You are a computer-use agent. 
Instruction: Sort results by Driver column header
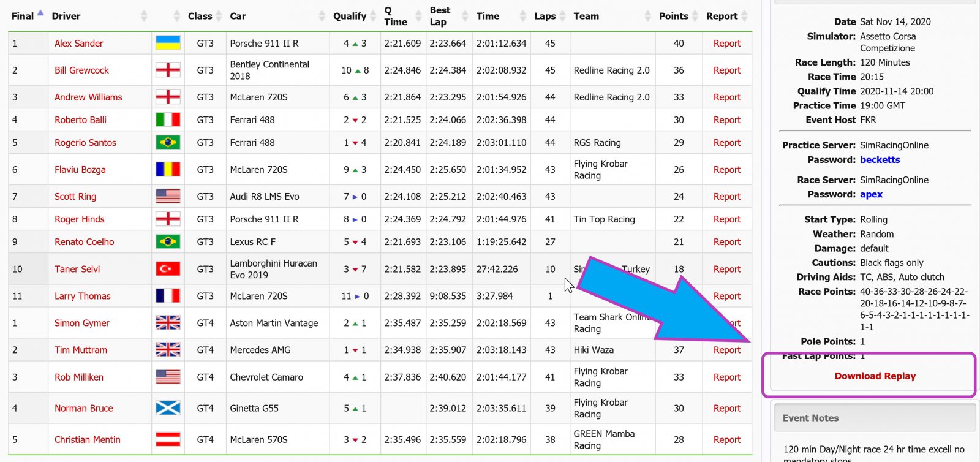tap(66, 16)
